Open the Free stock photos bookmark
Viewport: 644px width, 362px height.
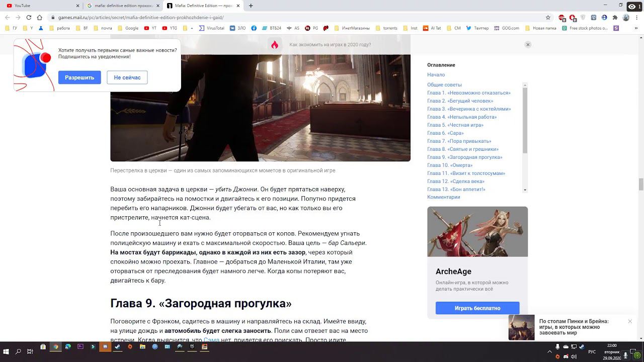(585, 28)
